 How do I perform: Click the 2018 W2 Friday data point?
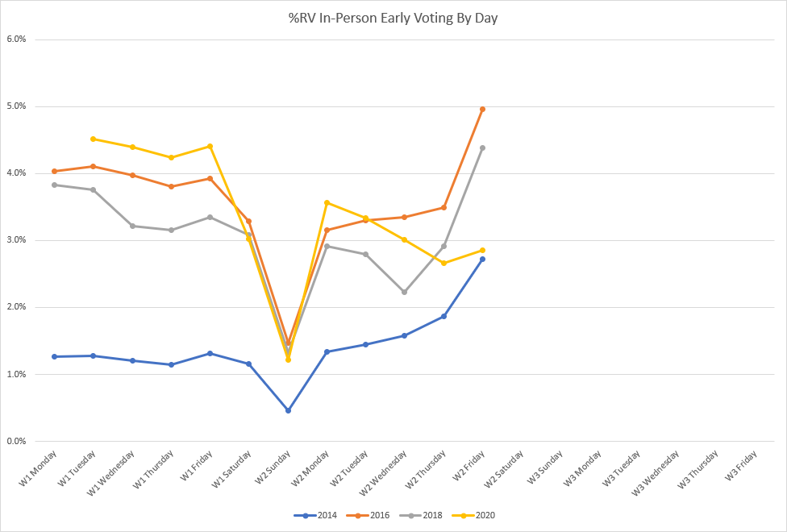pos(482,148)
